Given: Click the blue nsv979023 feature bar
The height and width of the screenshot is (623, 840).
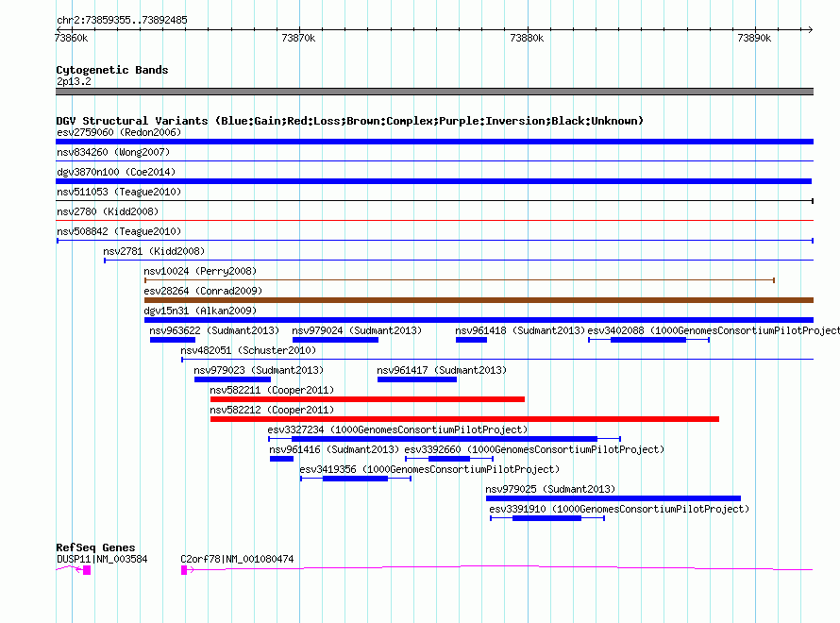Looking at the screenshot, I should click(x=232, y=379).
